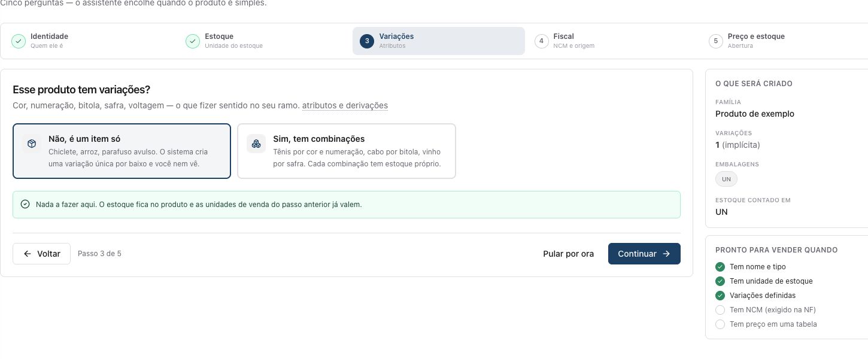Click 'PRONTO PARA VENDER QUANDO' panel title
Screen dimensions: 868x359
pyautogui.click(x=776, y=250)
